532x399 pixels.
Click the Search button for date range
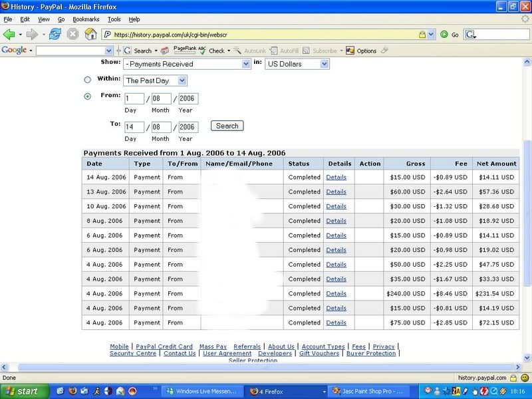click(227, 126)
